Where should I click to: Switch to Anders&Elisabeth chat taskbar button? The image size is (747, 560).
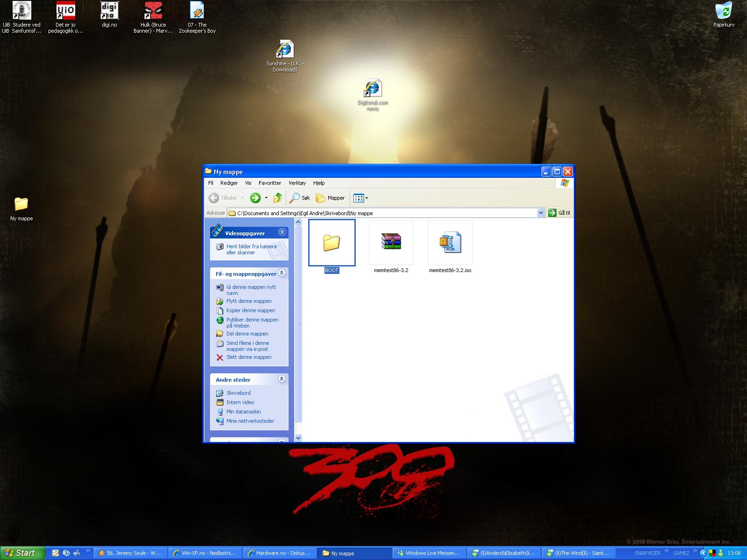click(x=503, y=553)
